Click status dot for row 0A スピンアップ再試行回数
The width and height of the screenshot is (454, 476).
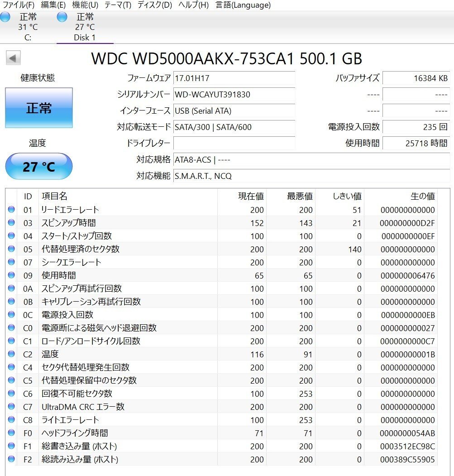pyautogui.click(x=11, y=288)
